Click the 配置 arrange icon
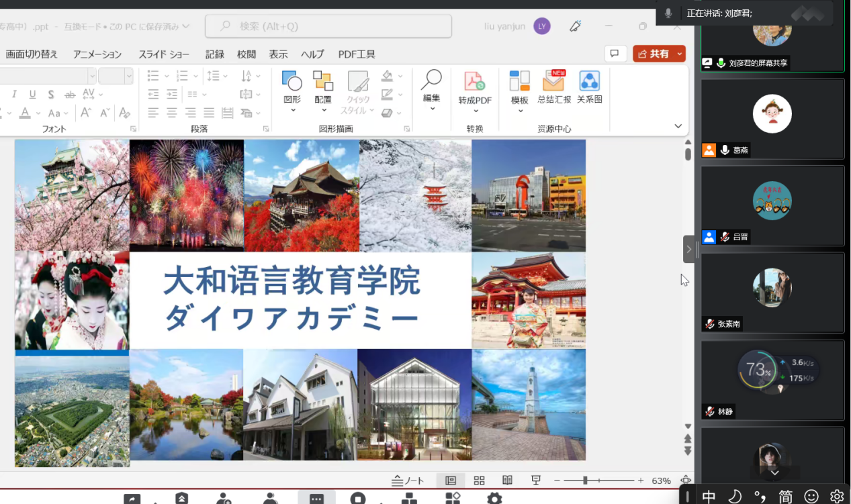851x504 pixels. tap(323, 82)
